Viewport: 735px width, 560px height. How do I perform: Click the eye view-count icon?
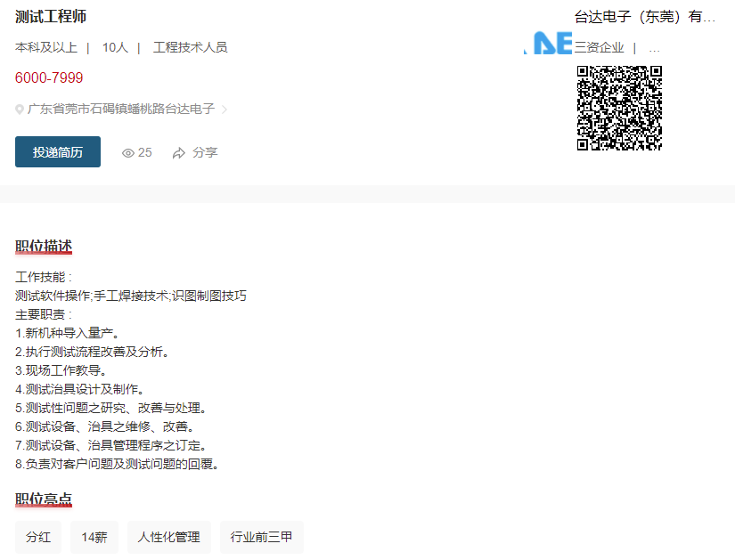[128, 153]
